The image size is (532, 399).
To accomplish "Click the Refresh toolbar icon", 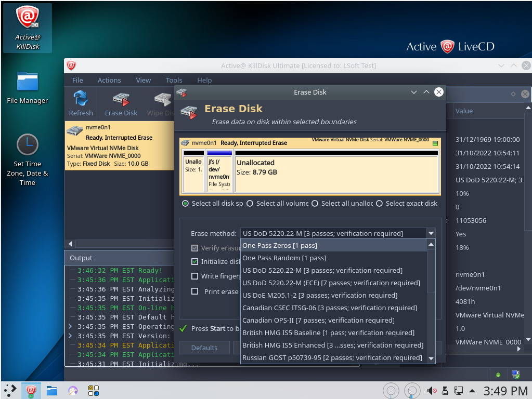I will click(x=81, y=103).
